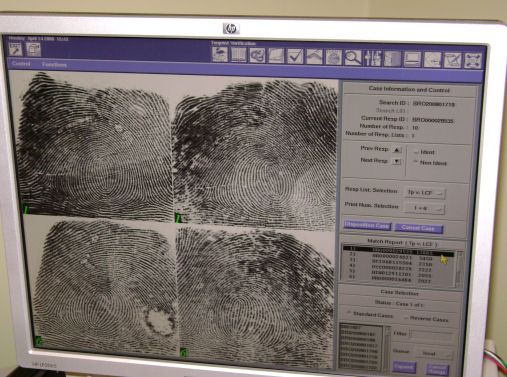
Task: Click the Match Report list scrollbar
Action: (x=459, y=269)
